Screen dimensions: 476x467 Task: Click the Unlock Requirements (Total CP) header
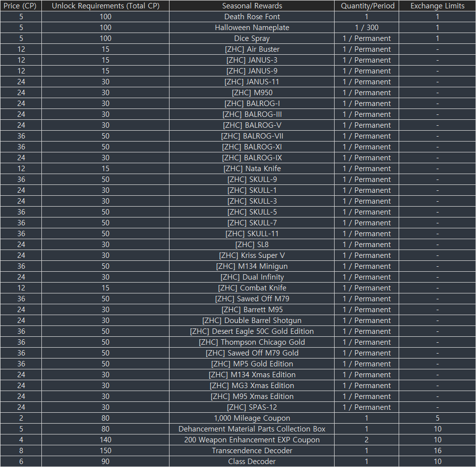coord(105,6)
